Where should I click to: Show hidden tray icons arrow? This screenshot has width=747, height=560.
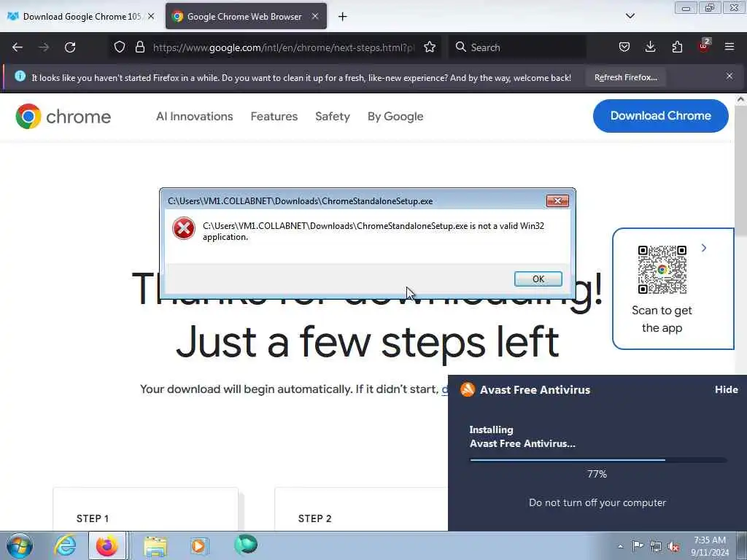(620, 546)
